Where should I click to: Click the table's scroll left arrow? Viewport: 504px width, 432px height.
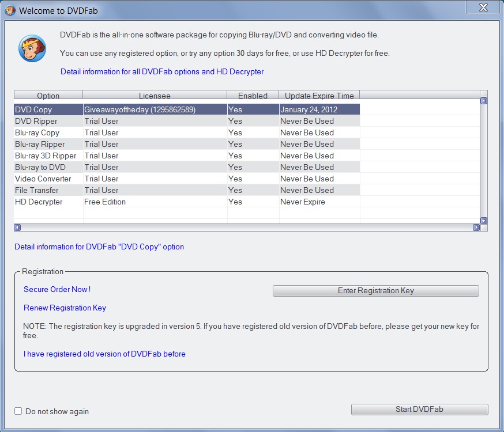(17, 228)
